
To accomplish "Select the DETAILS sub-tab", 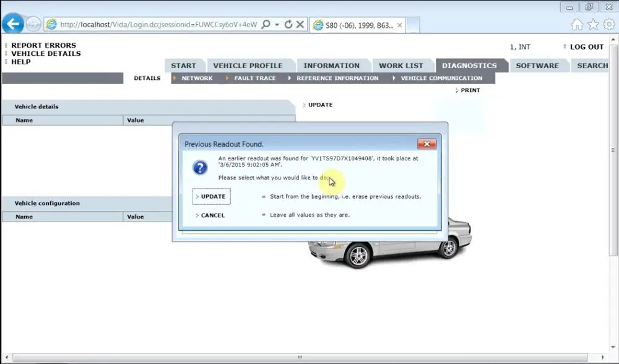I will pyautogui.click(x=147, y=78).
